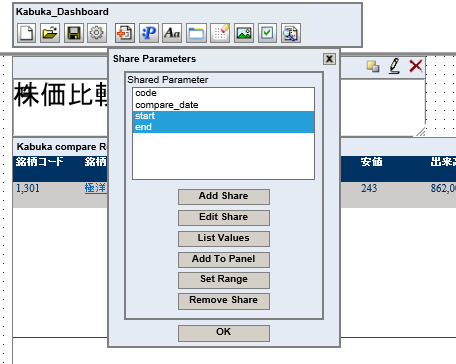Screen dimensions: 456x364
Task: Click the add report icon with red plus
Action: pos(125,33)
